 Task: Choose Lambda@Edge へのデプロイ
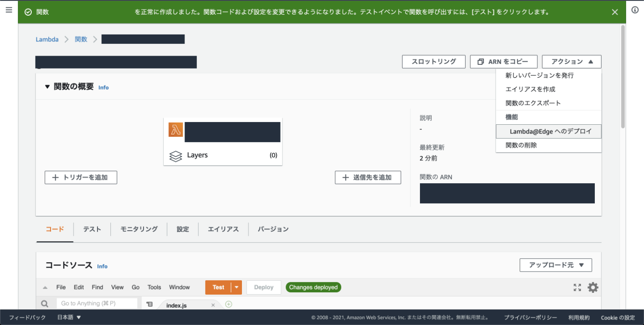548,132
